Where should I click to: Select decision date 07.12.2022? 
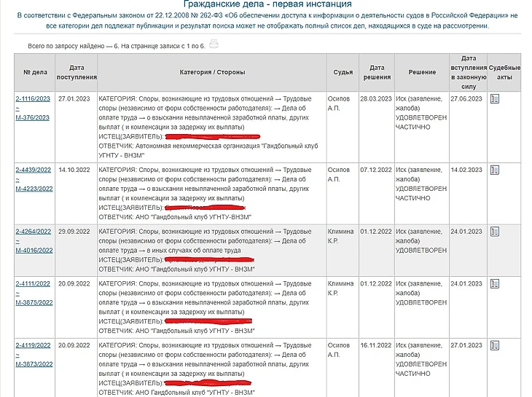[x=376, y=170]
